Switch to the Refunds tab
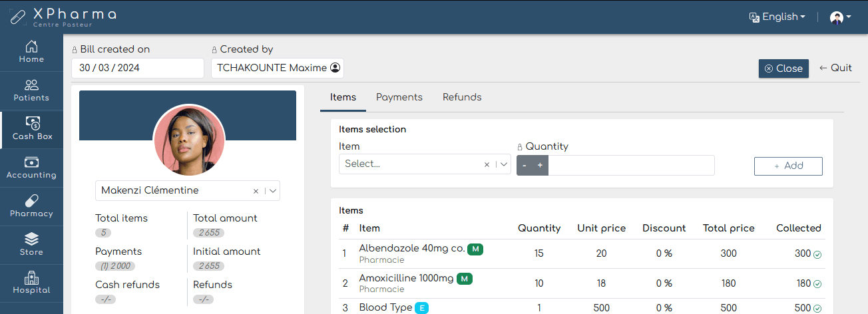The image size is (868, 314). pos(462,97)
